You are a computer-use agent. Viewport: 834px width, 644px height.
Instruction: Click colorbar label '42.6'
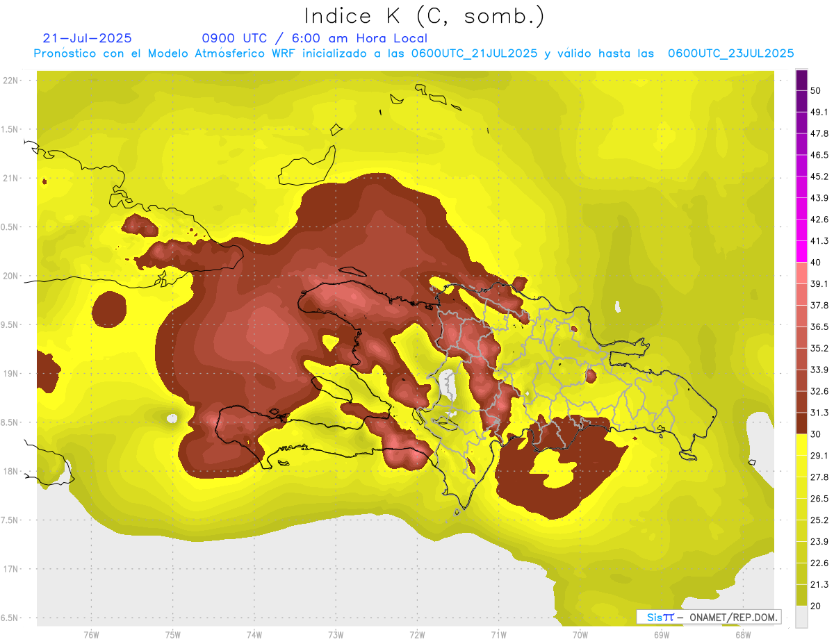[819, 220]
